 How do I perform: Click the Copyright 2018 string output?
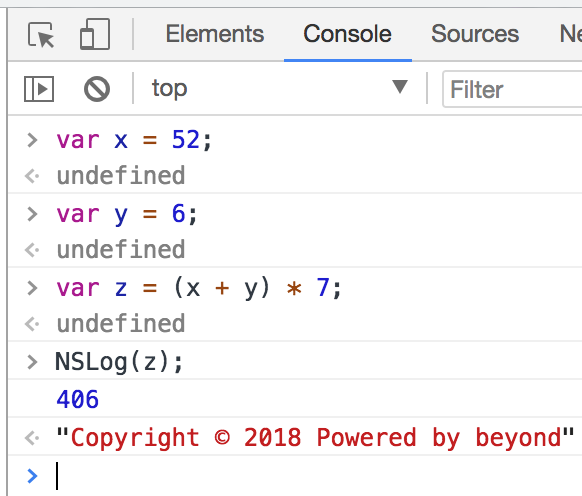(315, 437)
